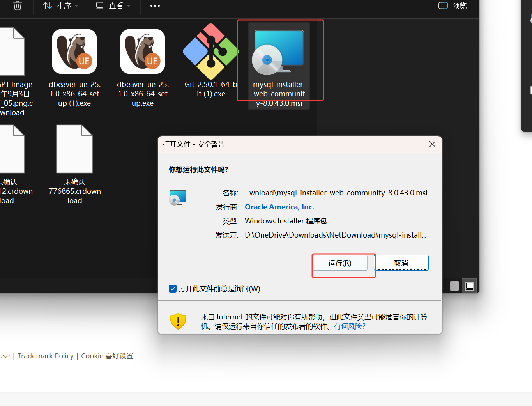Click the yellow warning shield icon
Image resolution: width=532 pixels, height=406 pixels.
point(178,321)
